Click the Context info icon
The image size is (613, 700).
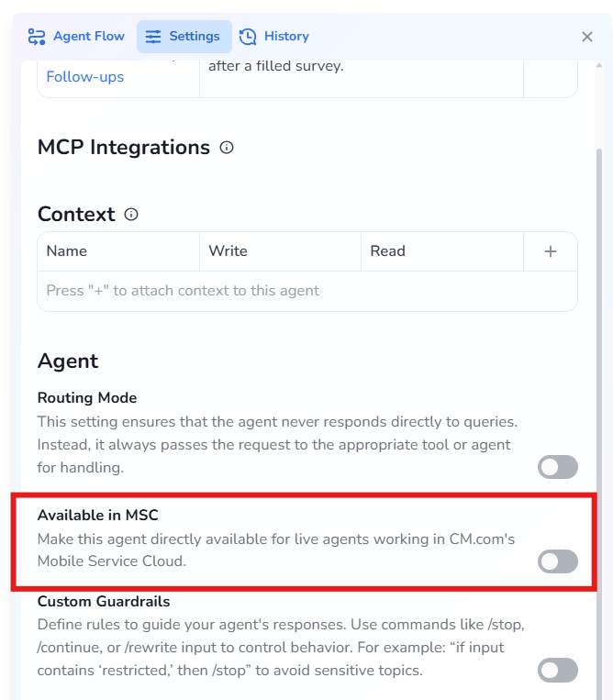pos(131,215)
